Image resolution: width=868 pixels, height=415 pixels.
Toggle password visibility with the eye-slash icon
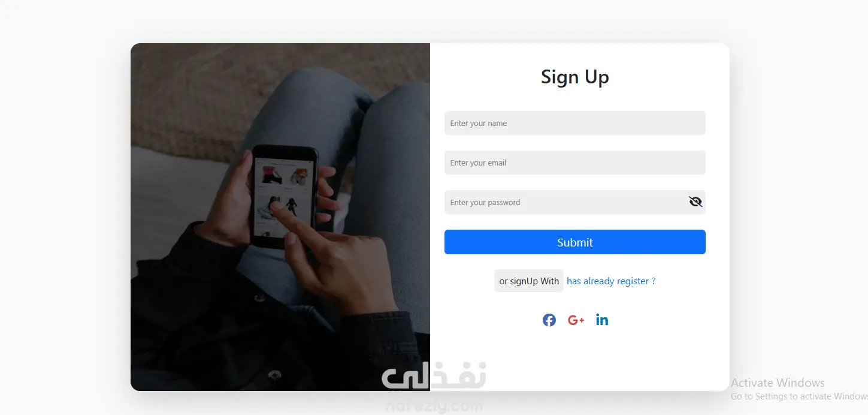695,202
